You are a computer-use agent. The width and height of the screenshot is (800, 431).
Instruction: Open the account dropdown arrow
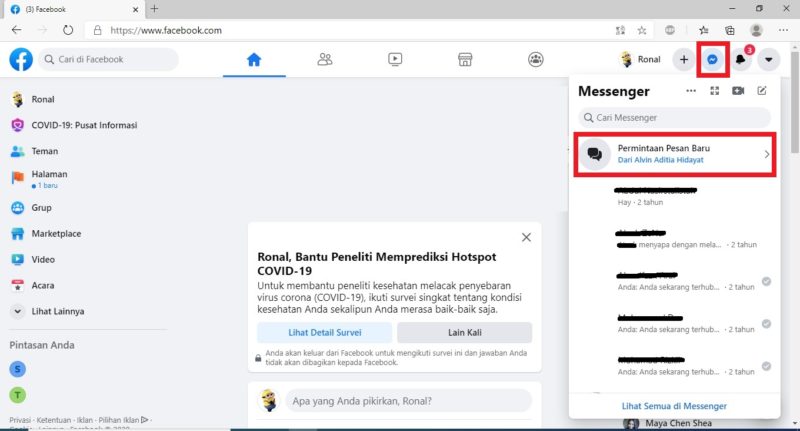pyautogui.click(x=769, y=60)
